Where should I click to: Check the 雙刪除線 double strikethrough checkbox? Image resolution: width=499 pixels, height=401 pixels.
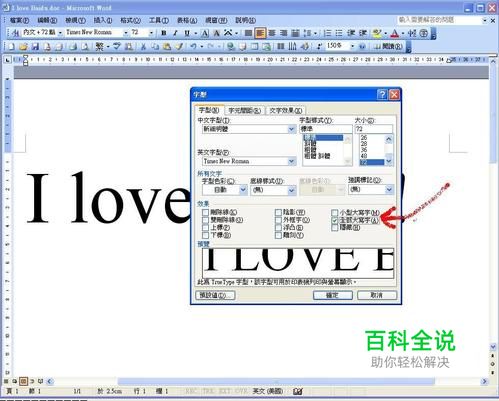point(205,220)
